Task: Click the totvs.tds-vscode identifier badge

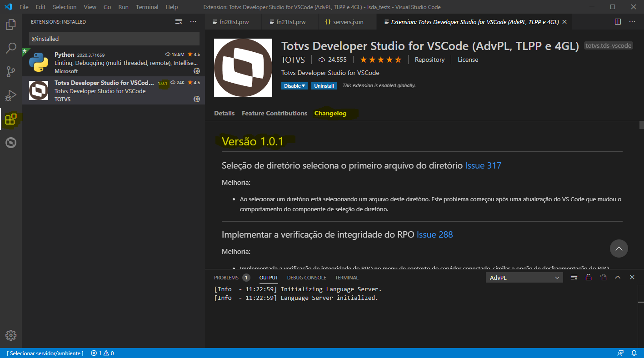Action: (x=609, y=46)
